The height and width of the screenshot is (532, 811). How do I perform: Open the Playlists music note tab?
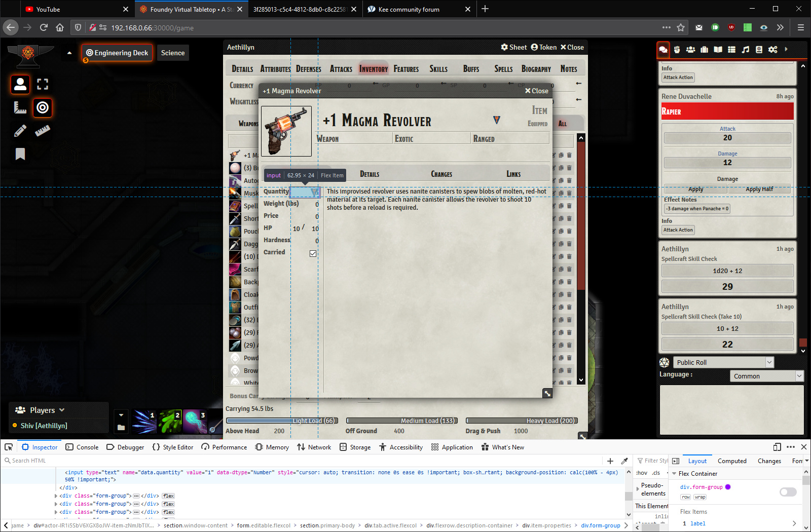coord(745,50)
